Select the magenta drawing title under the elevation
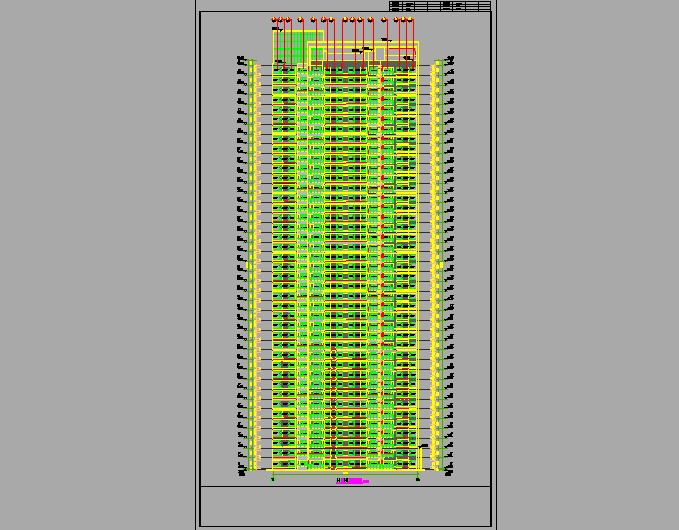This screenshot has height=530, width=679. [x=353, y=481]
